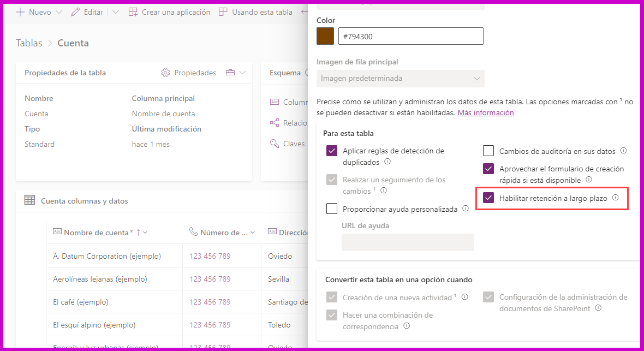Toggle Realizar un seguimiento de los cambios
Screen dimensions: 644x351
332,180
